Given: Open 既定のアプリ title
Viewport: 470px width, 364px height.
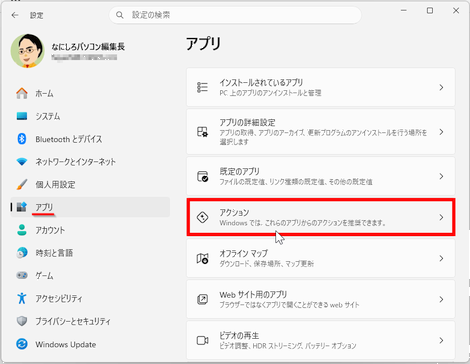Looking at the screenshot, I should [239, 171].
